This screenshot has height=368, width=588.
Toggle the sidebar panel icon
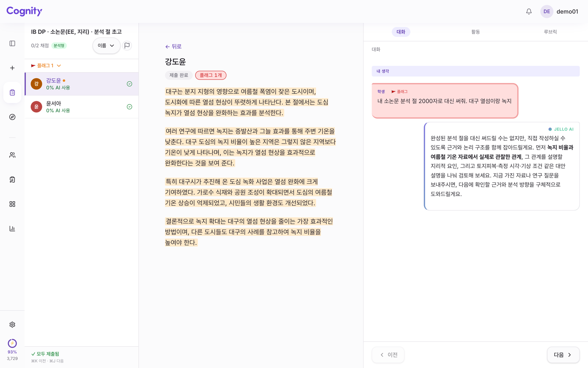tap(12, 43)
